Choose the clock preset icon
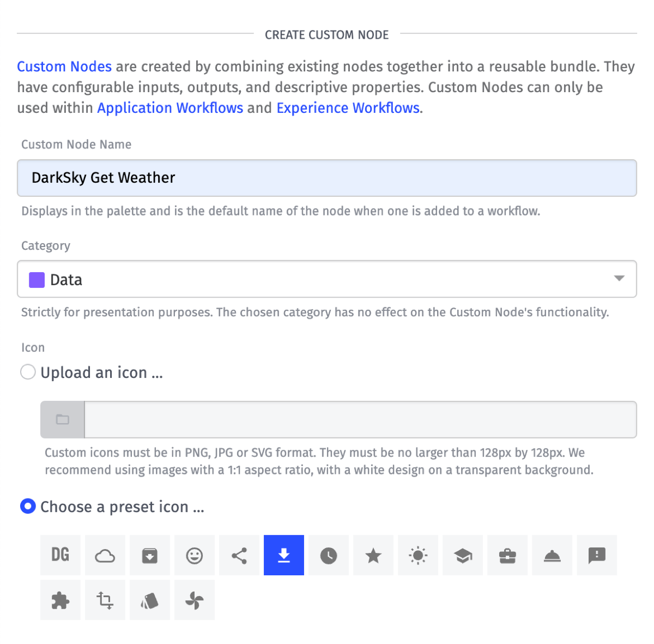654x644 pixels. [329, 555]
